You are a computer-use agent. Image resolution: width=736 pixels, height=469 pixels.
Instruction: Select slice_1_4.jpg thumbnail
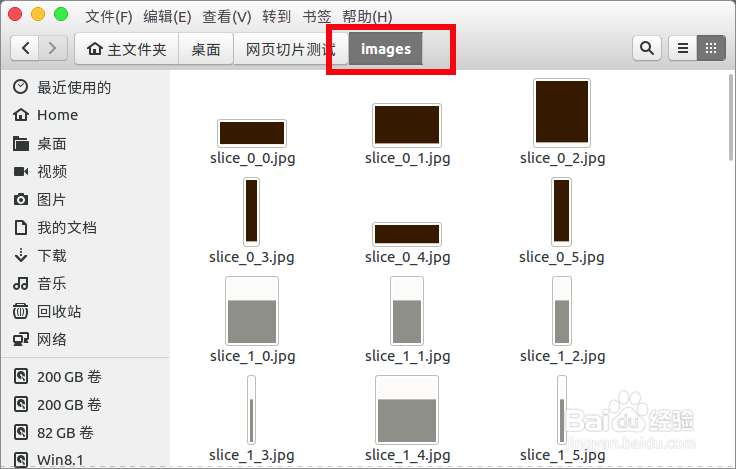(x=407, y=410)
